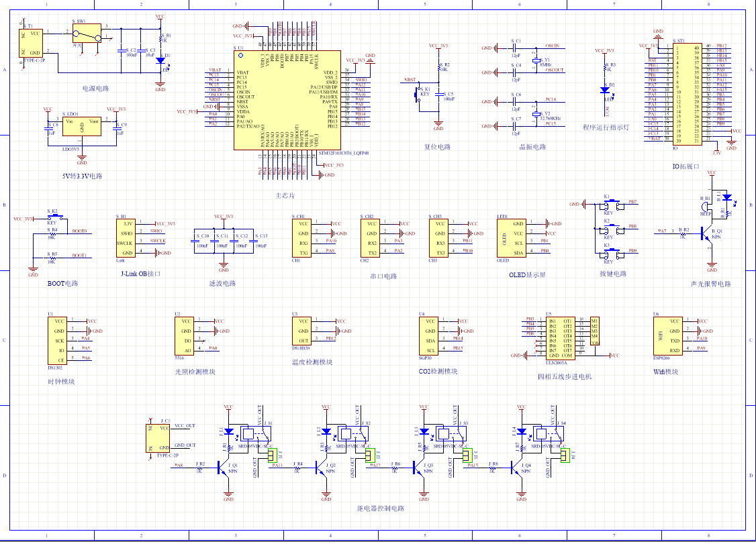Select the S_Y1 8MHz crystal

[536, 60]
